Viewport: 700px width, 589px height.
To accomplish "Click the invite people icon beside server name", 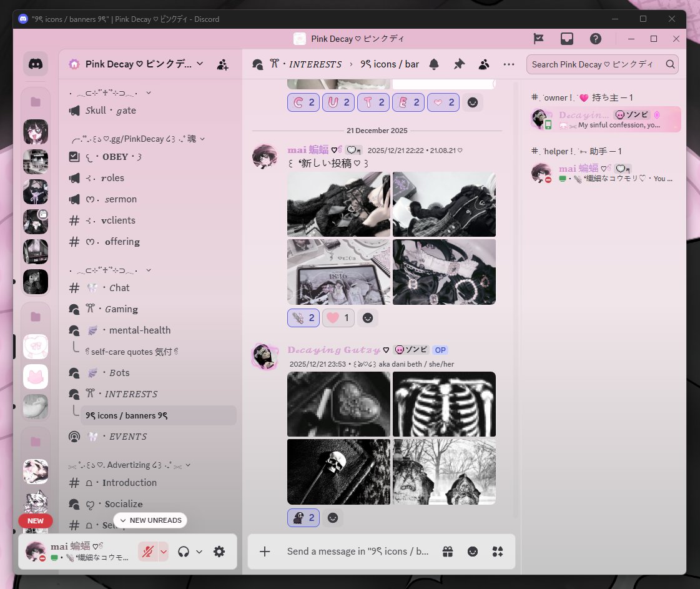I will pyautogui.click(x=222, y=64).
